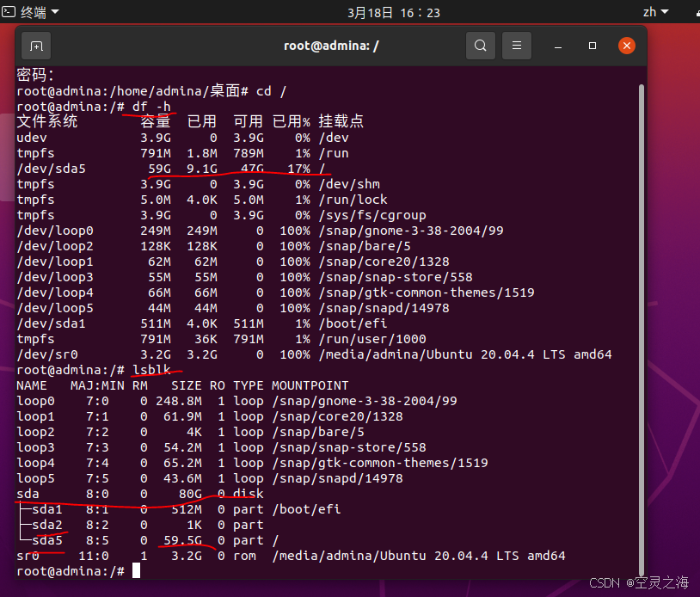This screenshot has width=700, height=597.
Task: Minimize the terminal window
Action: [558, 46]
